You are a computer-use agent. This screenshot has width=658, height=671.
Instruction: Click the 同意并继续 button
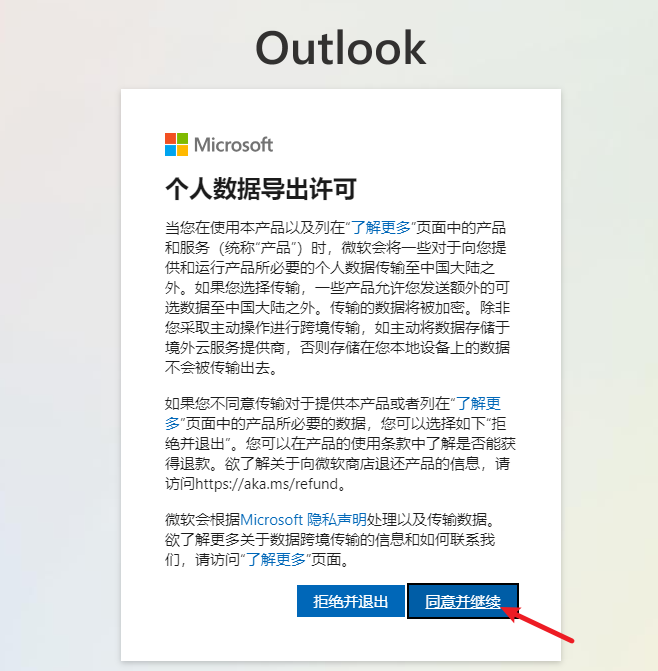pos(462,601)
